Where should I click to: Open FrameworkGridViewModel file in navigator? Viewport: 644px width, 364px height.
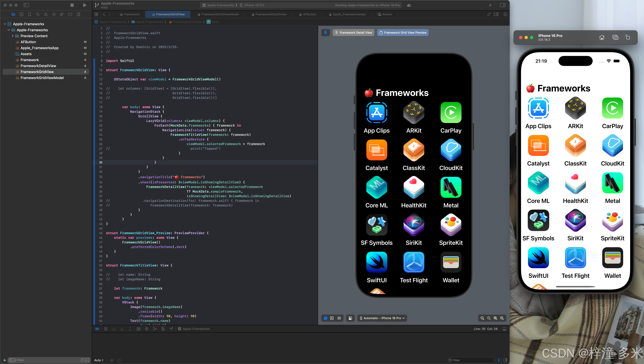click(x=42, y=78)
